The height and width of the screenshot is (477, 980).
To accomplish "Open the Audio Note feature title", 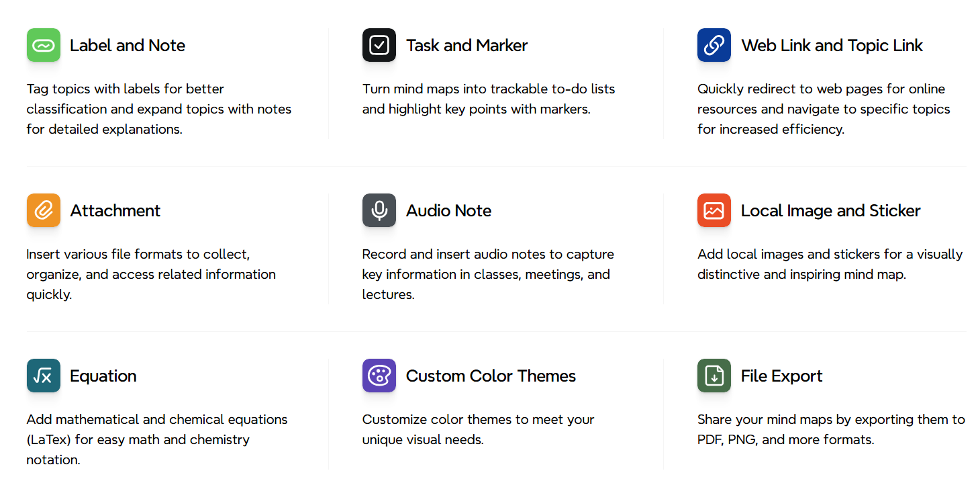I will [x=448, y=211].
